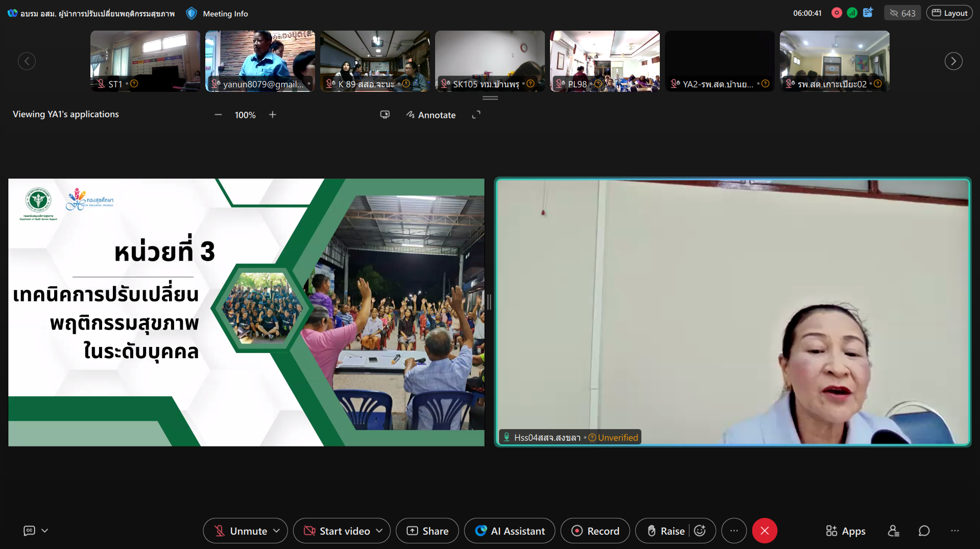
Task: Expand the Unmute audio options arrow
Action: 277,531
